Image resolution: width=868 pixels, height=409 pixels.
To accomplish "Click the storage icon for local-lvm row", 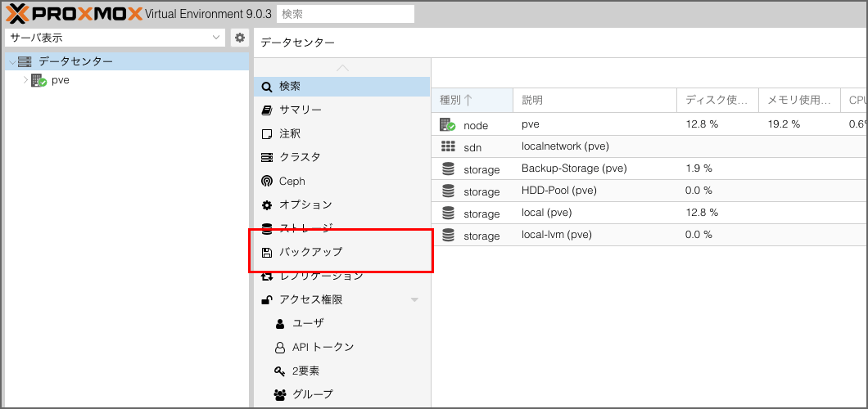I will (447, 235).
